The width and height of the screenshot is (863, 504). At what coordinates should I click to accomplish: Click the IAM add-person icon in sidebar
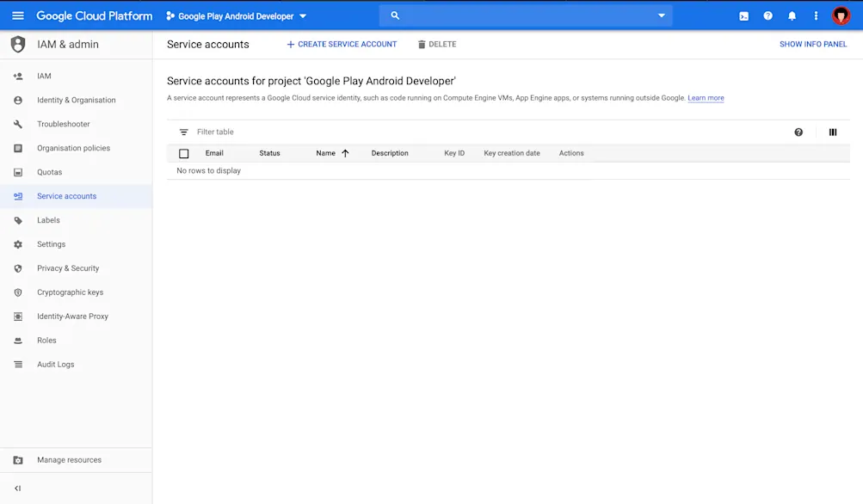(x=17, y=76)
